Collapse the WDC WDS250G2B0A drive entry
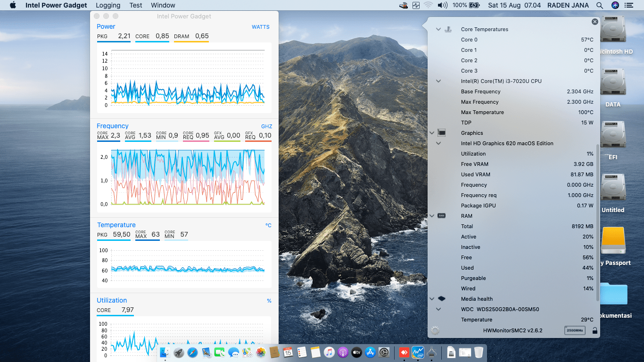644x362 pixels. [438, 309]
